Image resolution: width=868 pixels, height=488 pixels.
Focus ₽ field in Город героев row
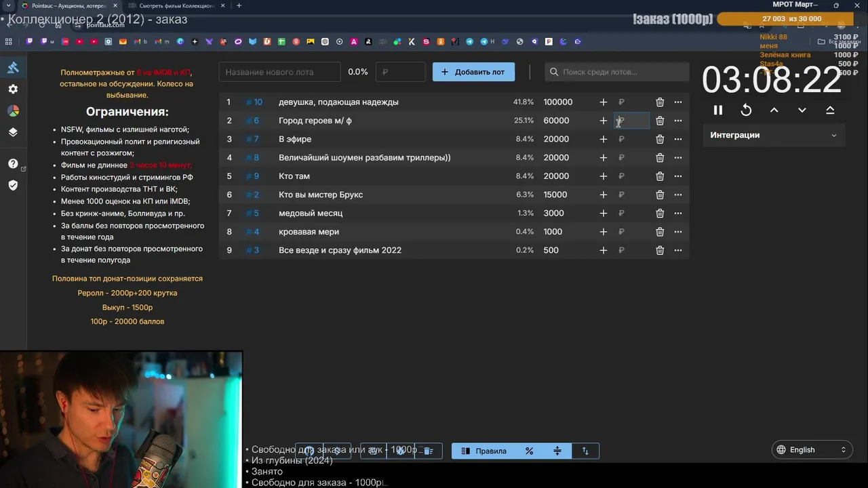point(632,121)
